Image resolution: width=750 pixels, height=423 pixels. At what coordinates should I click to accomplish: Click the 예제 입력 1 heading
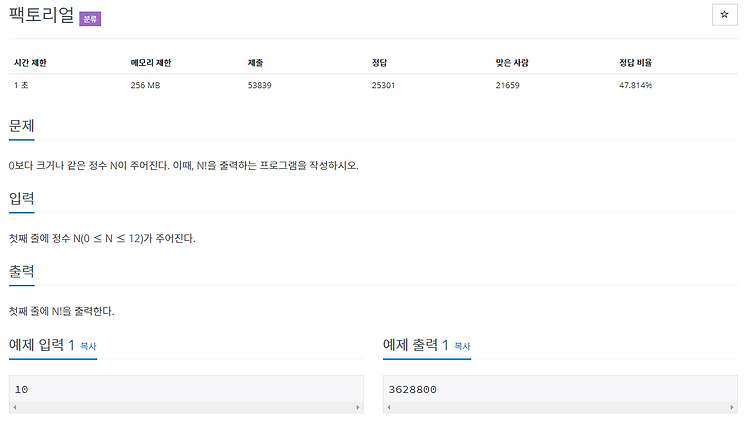[x=42, y=345]
